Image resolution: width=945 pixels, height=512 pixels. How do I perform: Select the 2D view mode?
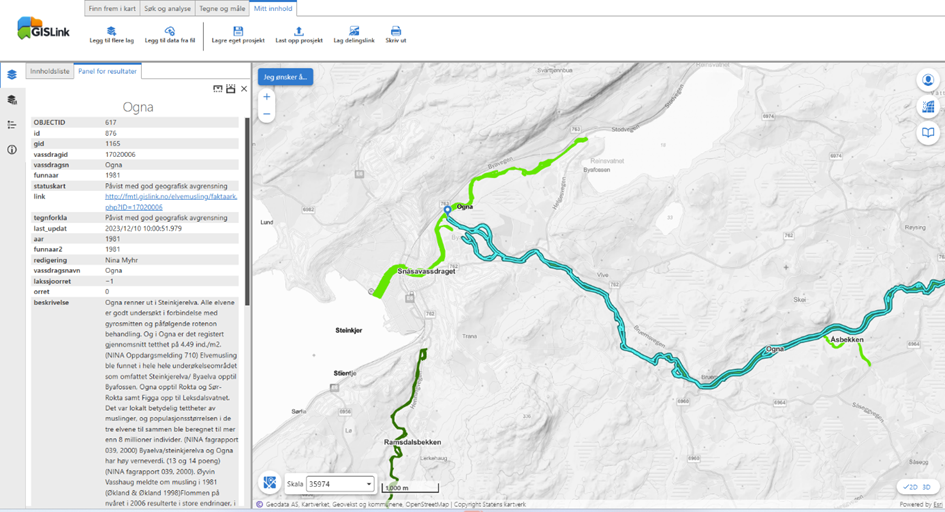click(910, 487)
